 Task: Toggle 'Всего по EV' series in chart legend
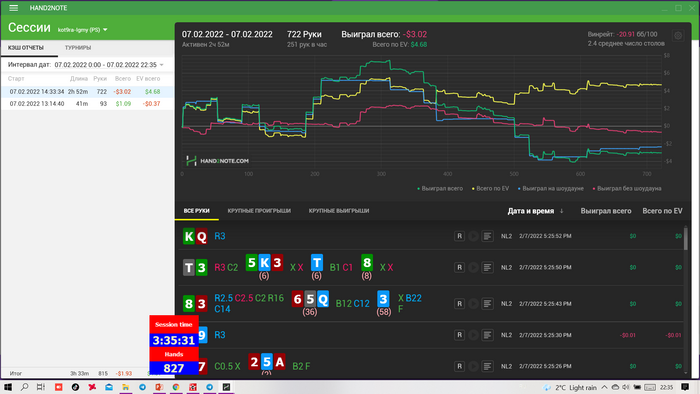490,188
